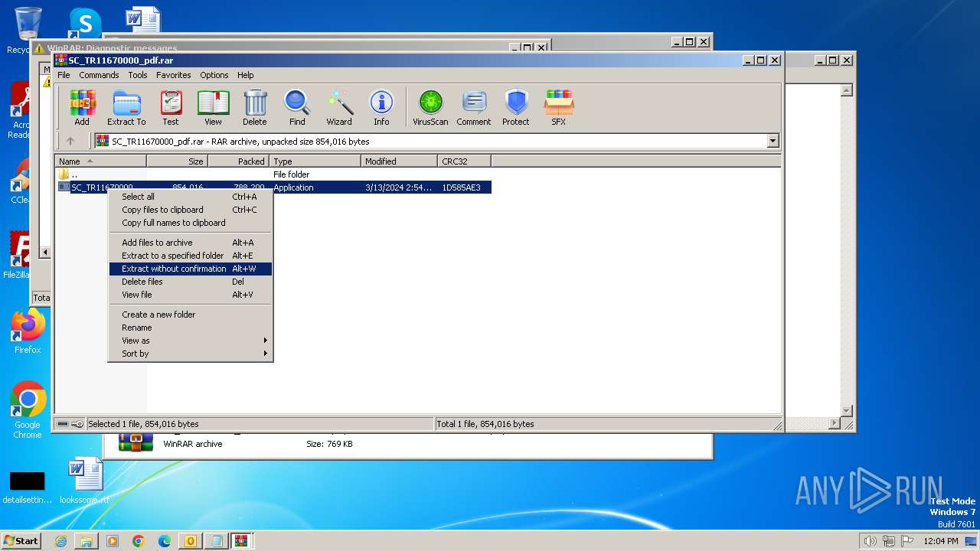Click the volume tray icon
Image resolution: width=980 pixels, height=551 pixels.
coord(870,541)
